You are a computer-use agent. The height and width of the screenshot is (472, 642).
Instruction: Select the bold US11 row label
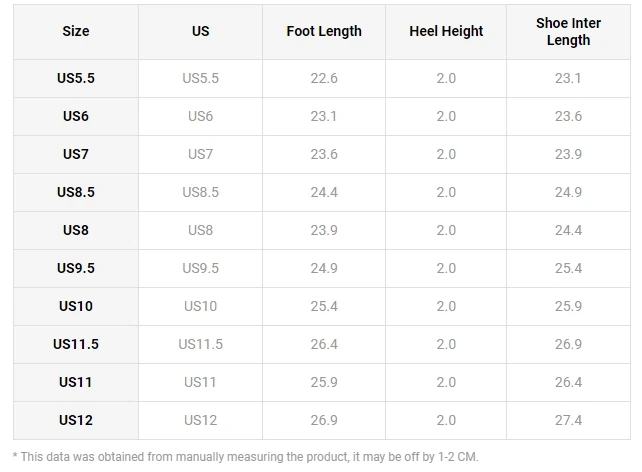tap(76, 382)
